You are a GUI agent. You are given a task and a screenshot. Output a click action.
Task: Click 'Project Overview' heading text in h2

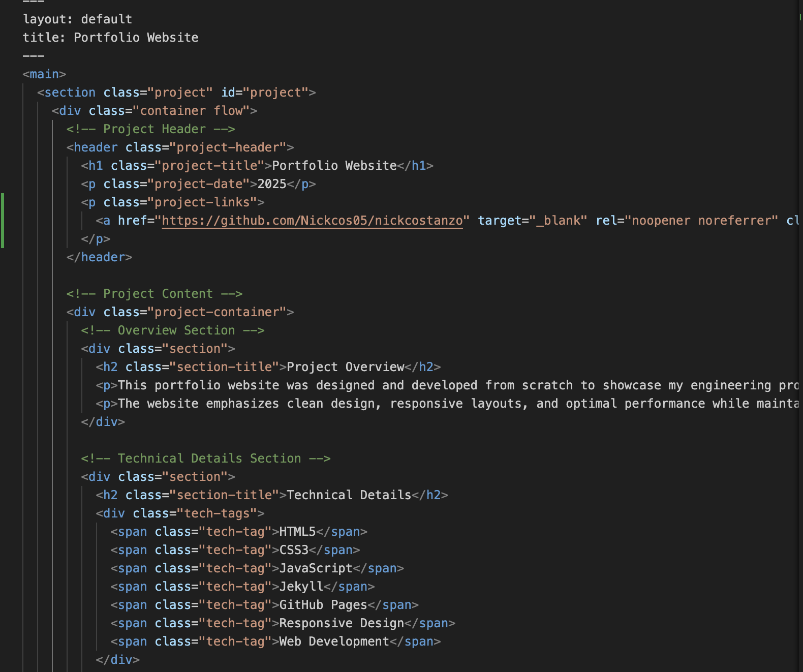click(x=345, y=367)
